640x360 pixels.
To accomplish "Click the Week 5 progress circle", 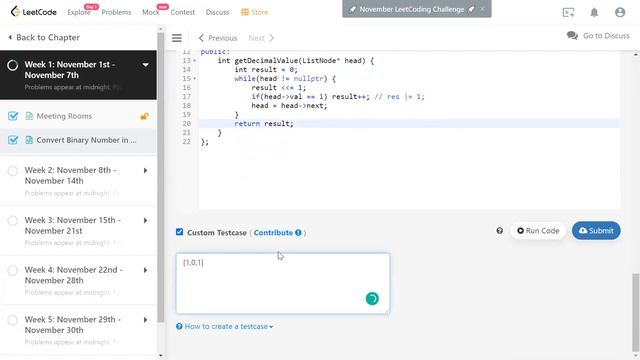I will pyautogui.click(x=13, y=320).
